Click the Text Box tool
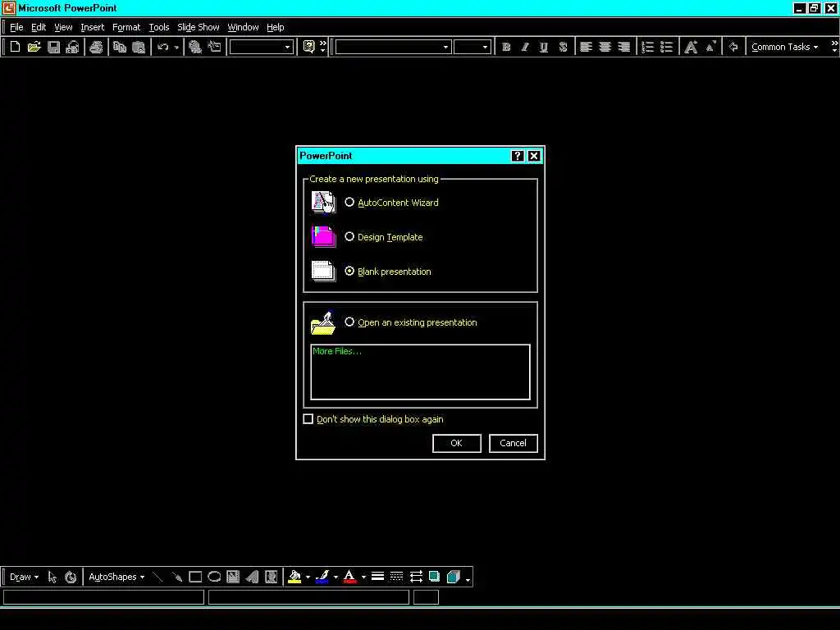 click(x=233, y=577)
